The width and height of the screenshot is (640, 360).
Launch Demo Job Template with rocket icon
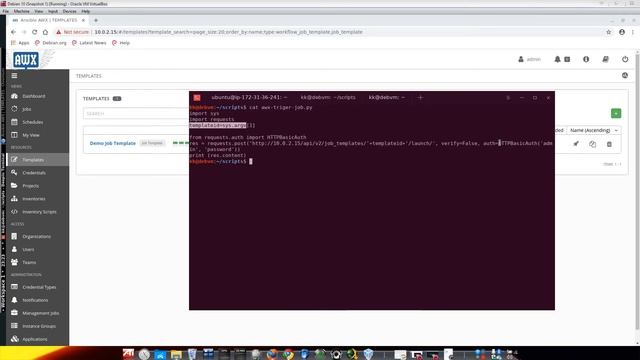576,144
